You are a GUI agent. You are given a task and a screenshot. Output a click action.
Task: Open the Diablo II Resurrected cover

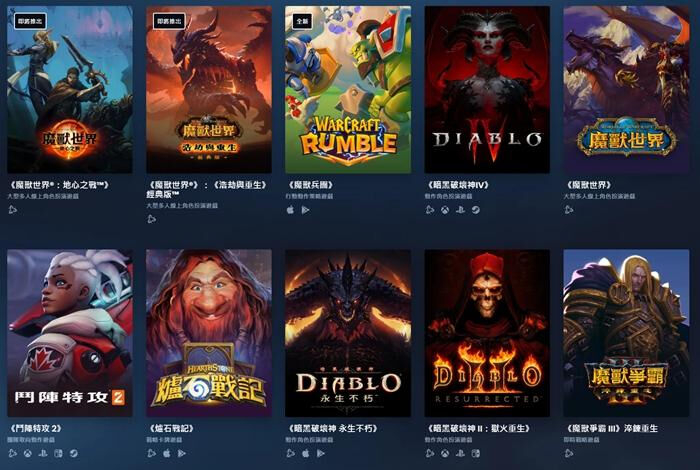click(x=487, y=333)
